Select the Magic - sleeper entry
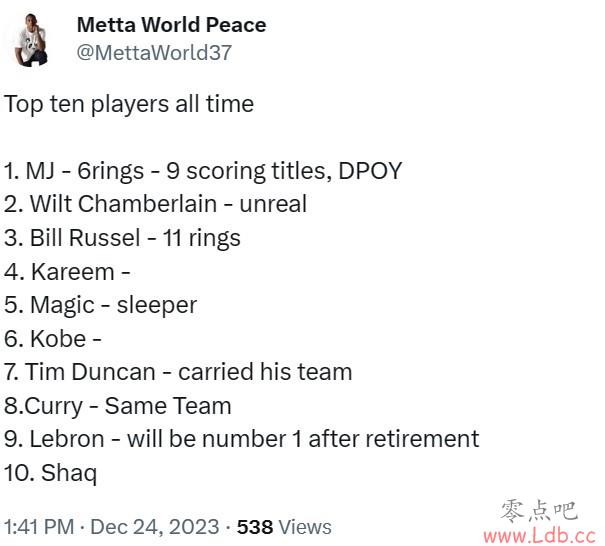Screen dimensions: 605x546 pos(101,306)
